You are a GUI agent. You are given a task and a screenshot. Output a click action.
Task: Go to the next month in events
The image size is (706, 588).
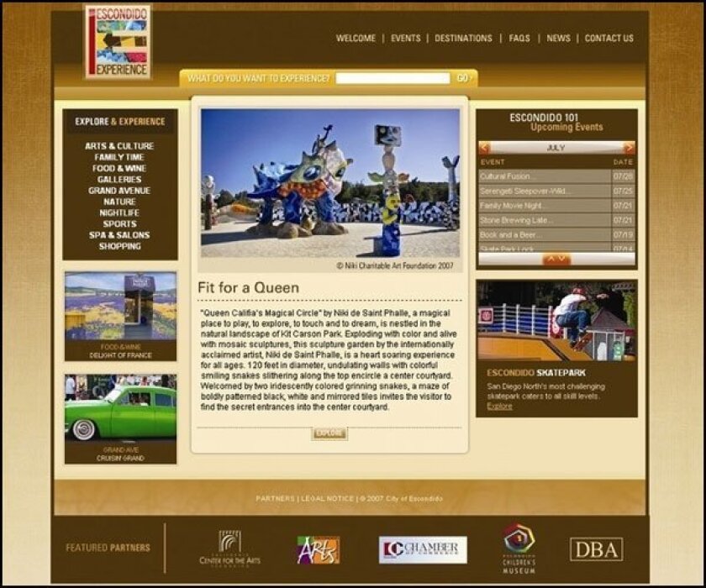pos(629,147)
